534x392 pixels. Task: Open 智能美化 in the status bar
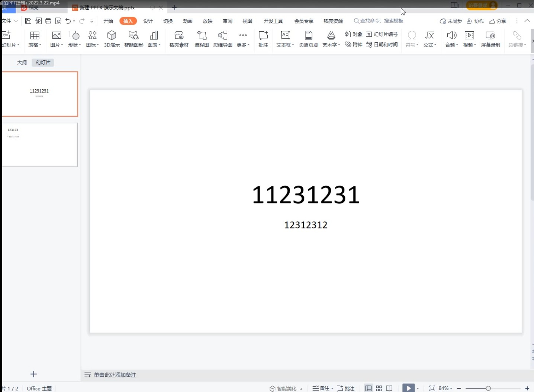[x=286, y=388]
